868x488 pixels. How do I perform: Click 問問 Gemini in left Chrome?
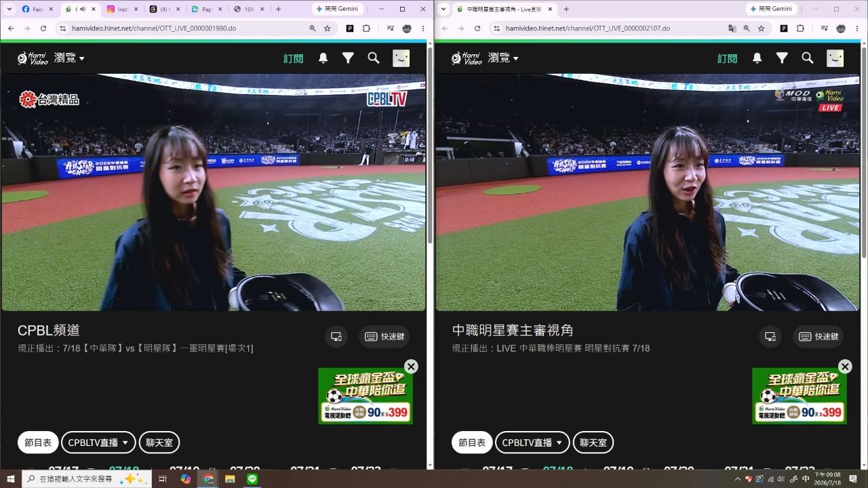coord(336,9)
